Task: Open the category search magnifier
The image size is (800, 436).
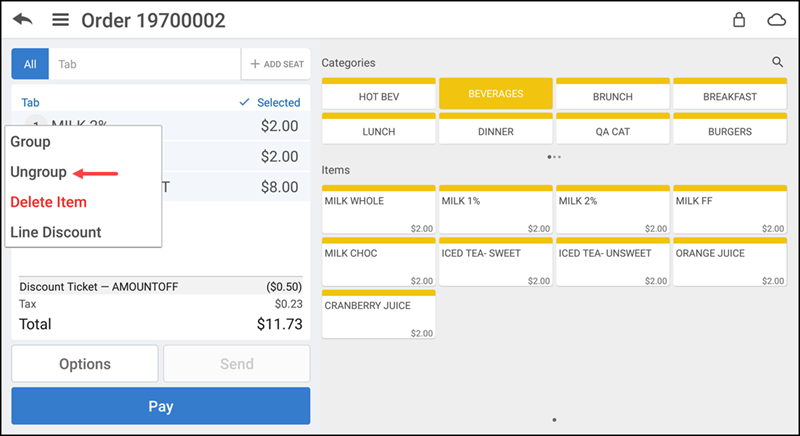Action: pos(777,62)
